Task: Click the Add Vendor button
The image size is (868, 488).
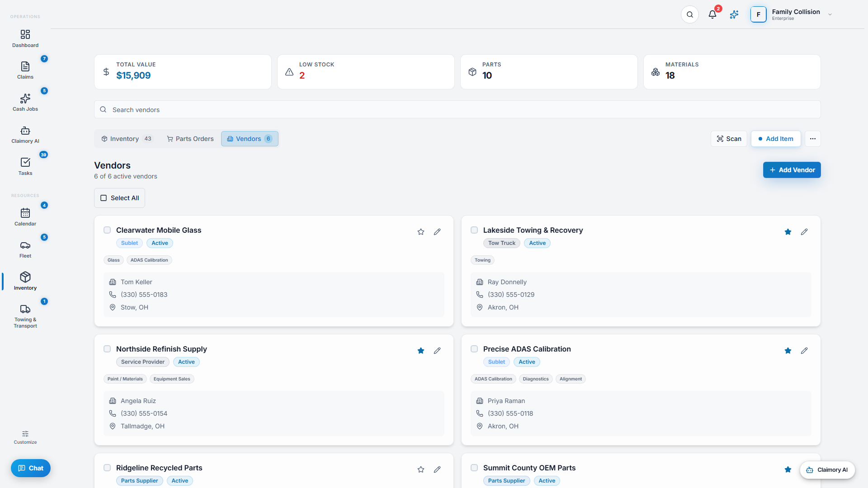Action: (792, 170)
